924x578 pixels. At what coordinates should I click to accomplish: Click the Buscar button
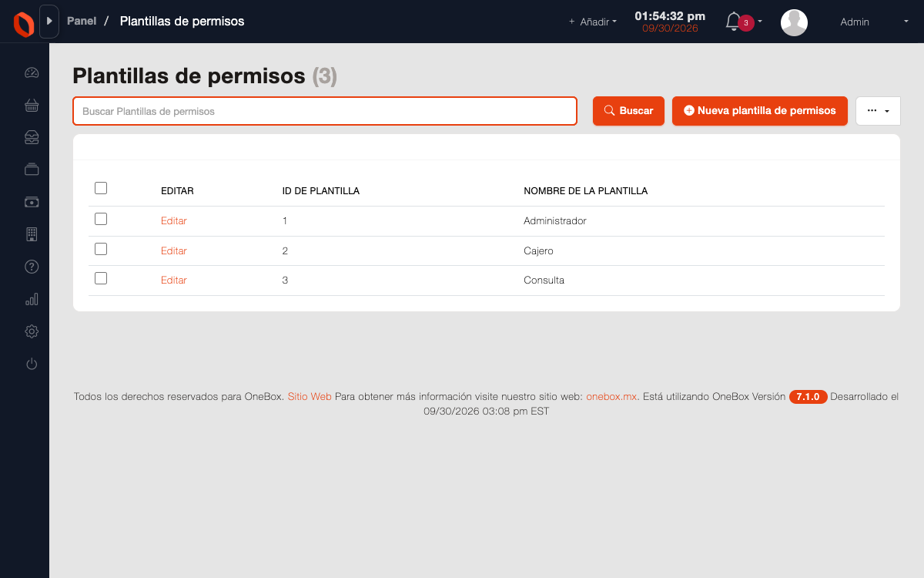click(628, 111)
